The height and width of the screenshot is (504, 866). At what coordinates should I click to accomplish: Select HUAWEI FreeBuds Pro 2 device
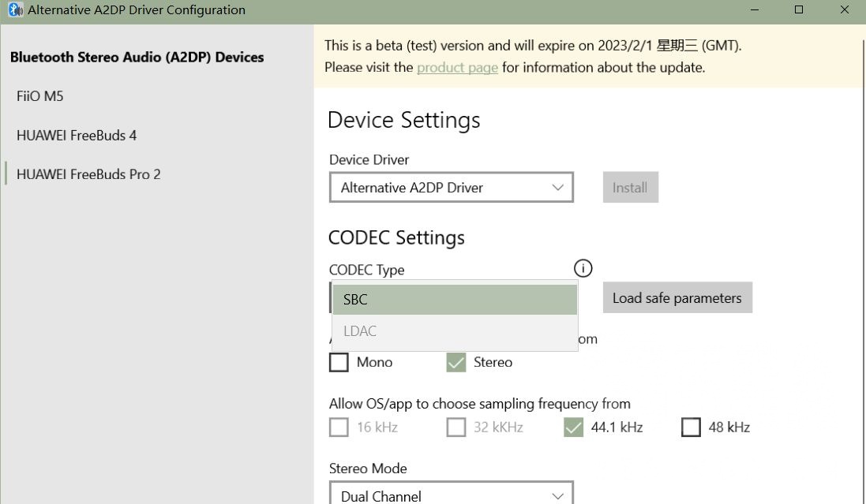pyautogui.click(x=88, y=174)
